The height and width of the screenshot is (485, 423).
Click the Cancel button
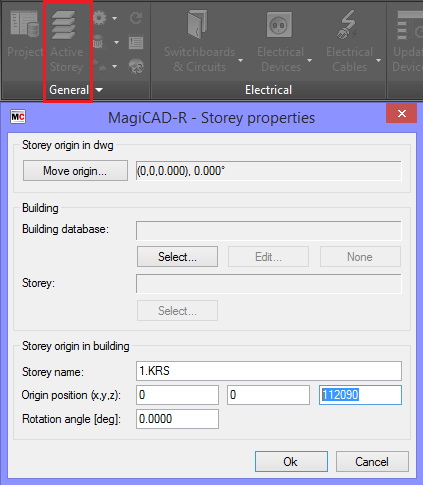[x=372, y=462]
